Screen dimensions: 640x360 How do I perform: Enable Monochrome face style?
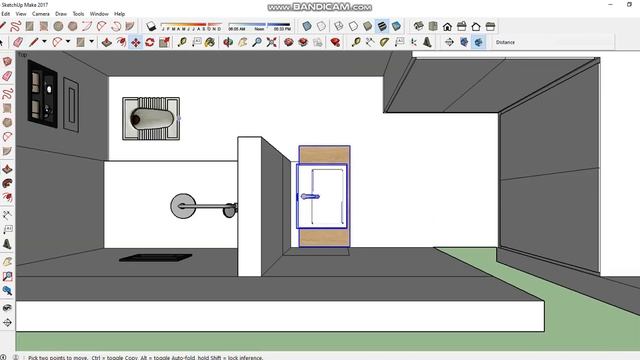coord(396,27)
